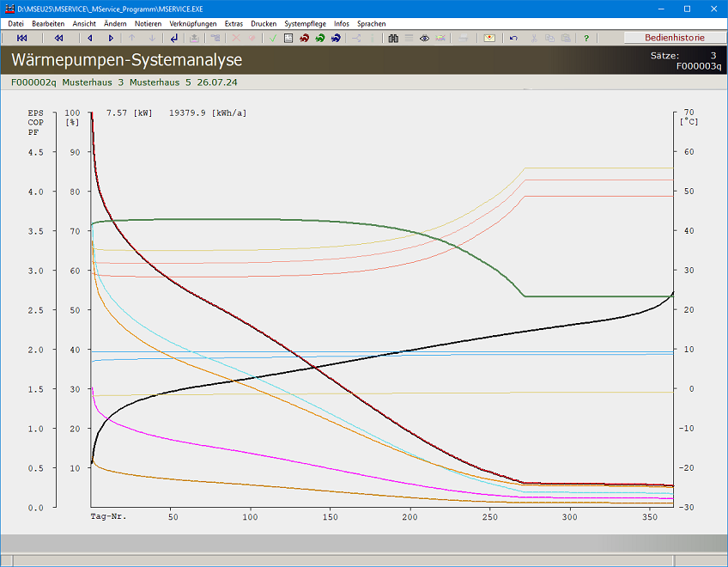
Task: Click the fast rewind records icon
Action: [x=58, y=39]
